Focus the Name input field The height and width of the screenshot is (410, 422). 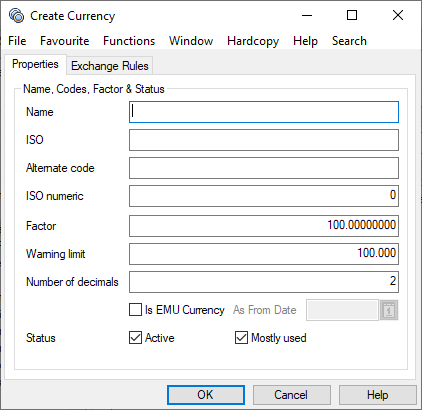tap(264, 112)
